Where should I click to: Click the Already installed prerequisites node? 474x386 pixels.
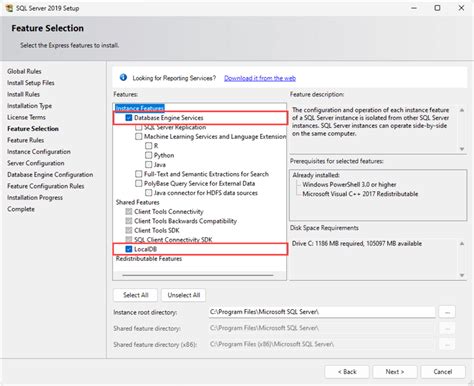pos(316,175)
